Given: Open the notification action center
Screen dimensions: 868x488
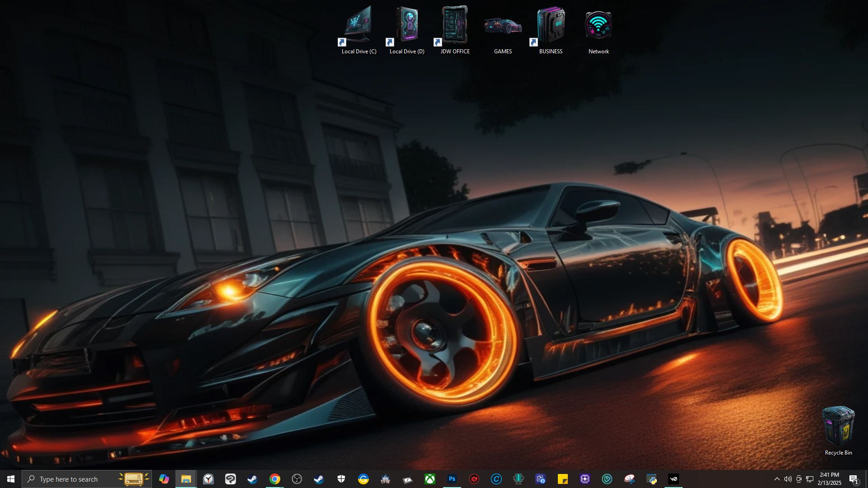Looking at the screenshot, I should click(854, 479).
